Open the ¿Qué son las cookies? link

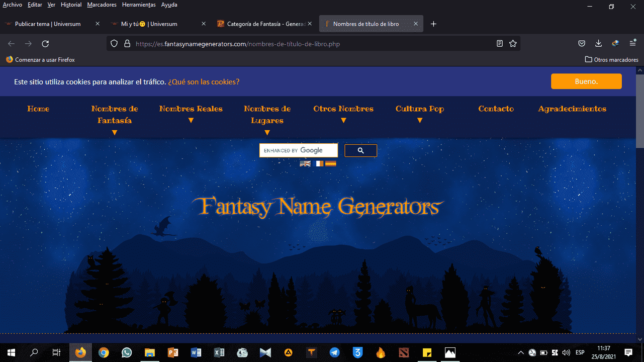tap(204, 81)
